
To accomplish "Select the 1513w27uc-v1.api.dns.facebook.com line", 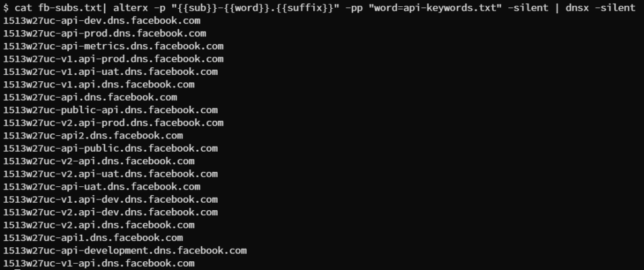I will (x=99, y=84).
